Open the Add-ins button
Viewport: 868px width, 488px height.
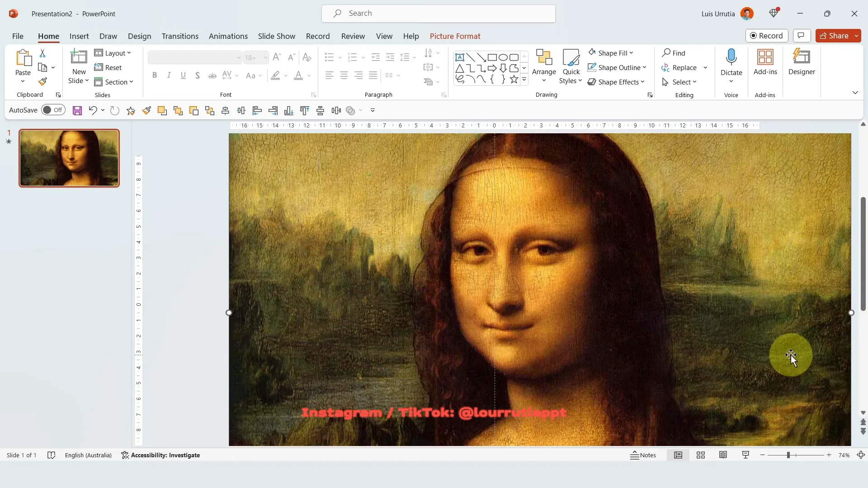[x=765, y=62]
